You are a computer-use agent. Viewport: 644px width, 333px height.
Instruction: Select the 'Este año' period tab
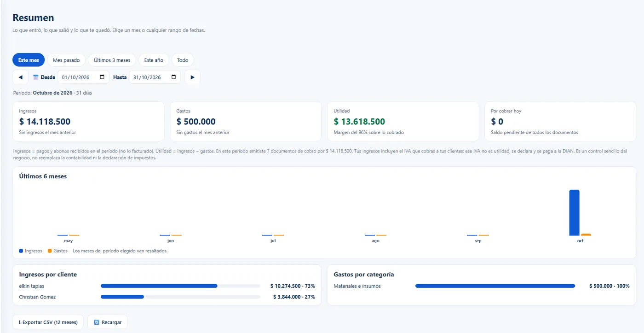point(154,60)
